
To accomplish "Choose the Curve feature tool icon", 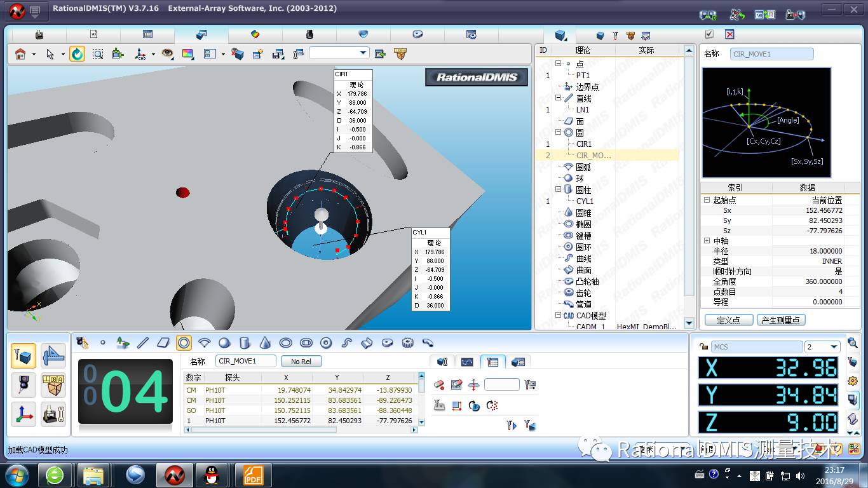I will [x=346, y=343].
